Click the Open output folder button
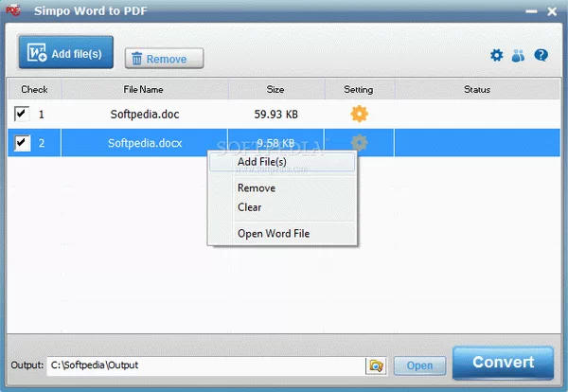Image resolution: width=568 pixels, height=392 pixels. point(419,365)
